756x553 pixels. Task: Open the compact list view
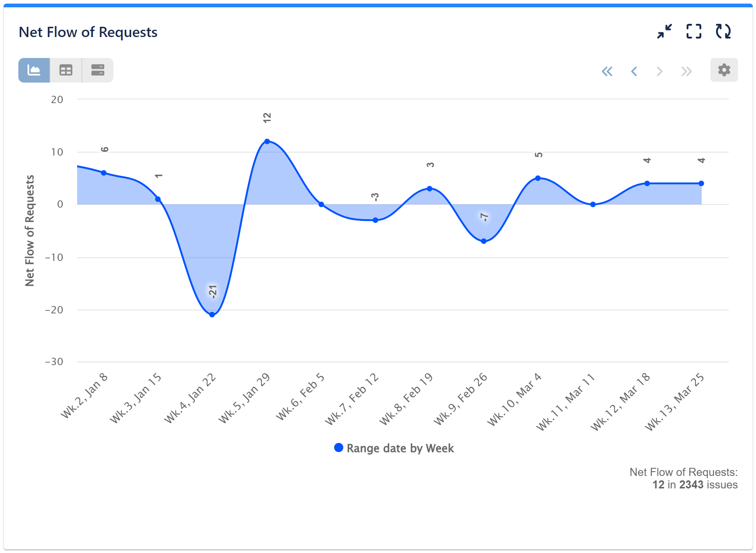pyautogui.click(x=97, y=70)
